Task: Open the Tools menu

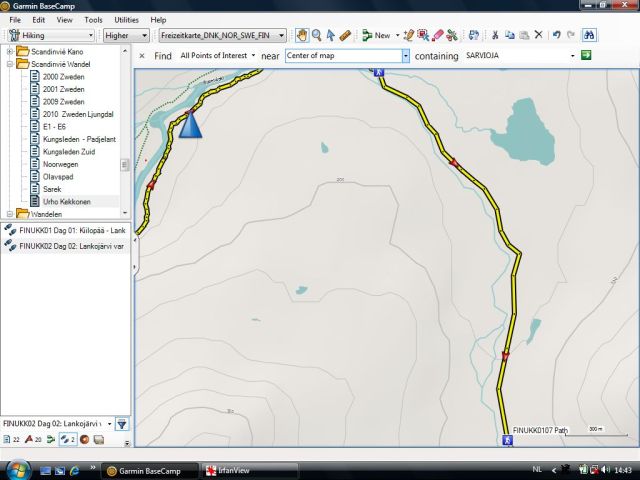Action: (x=93, y=19)
